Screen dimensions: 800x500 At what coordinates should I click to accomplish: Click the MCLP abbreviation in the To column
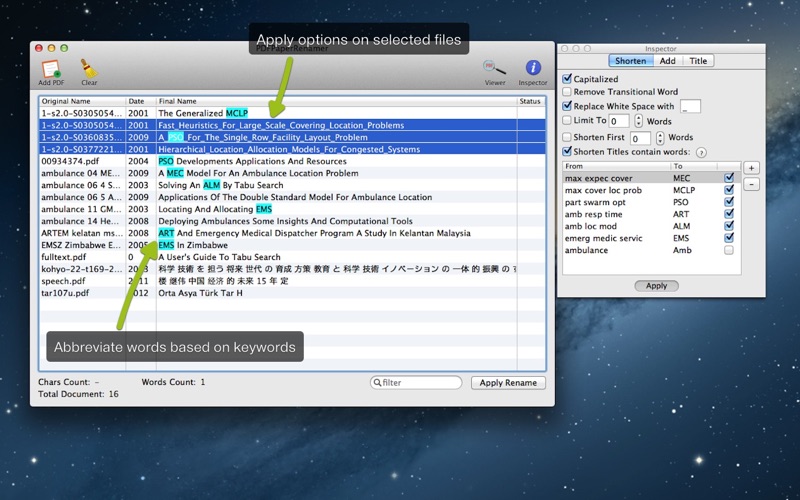pos(684,190)
